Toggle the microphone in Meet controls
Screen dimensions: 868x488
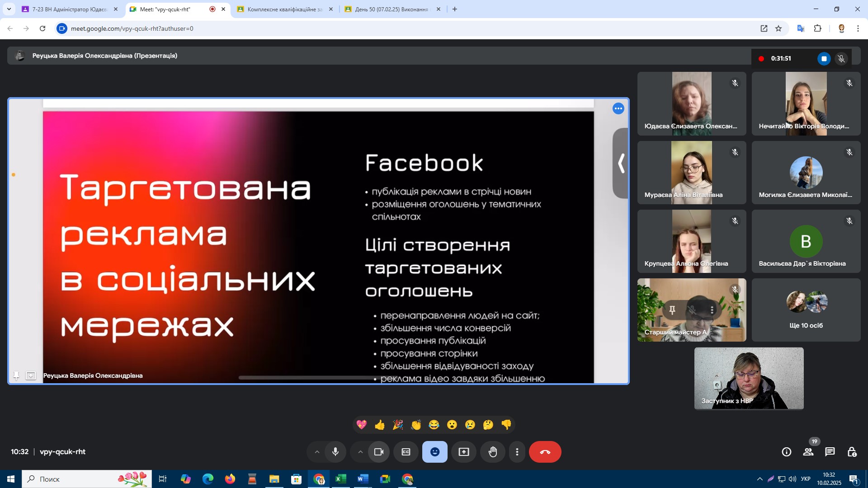pyautogui.click(x=335, y=452)
